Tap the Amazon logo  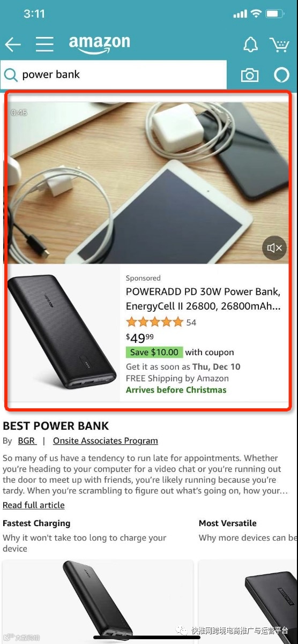click(99, 44)
